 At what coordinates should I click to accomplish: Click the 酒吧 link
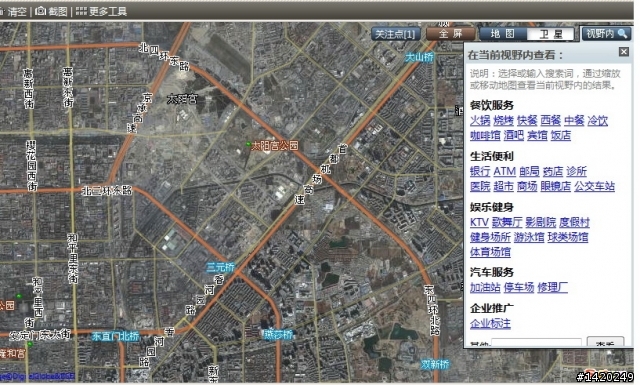click(513, 135)
